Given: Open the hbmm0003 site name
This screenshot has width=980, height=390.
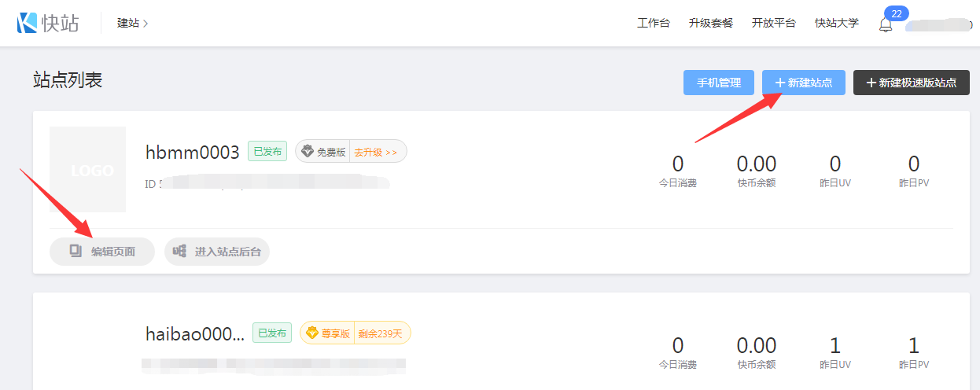Looking at the screenshot, I should point(193,152).
